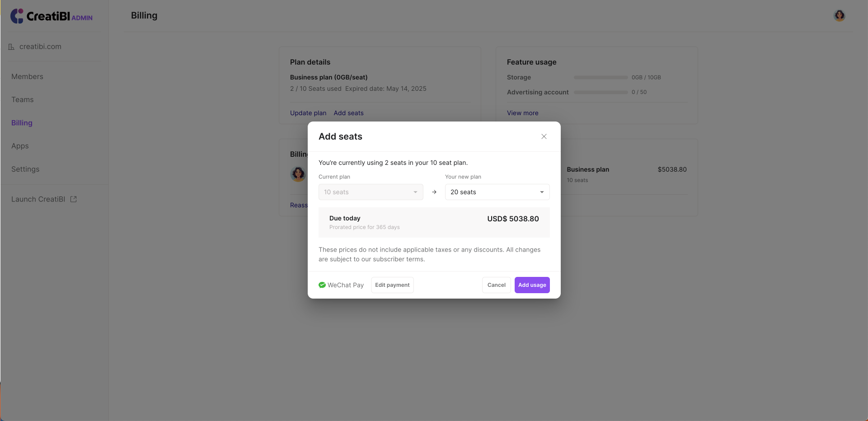Open the Apps section
This screenshot has height=421, width=868.
tap(20, 146)
